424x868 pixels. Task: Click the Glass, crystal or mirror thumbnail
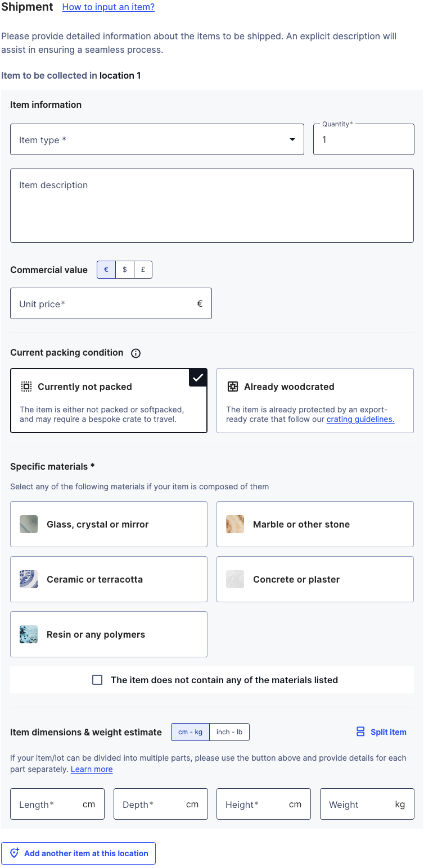29,524
